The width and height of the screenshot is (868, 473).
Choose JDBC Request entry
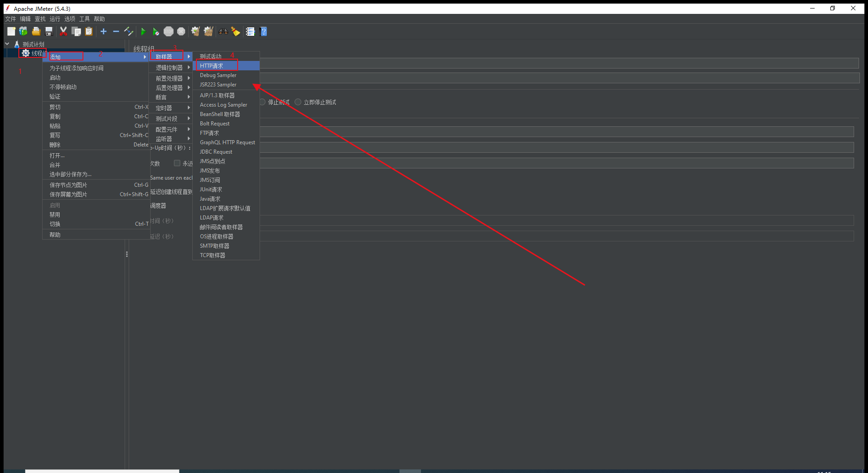pyautogui.click(x=226, y=152)
